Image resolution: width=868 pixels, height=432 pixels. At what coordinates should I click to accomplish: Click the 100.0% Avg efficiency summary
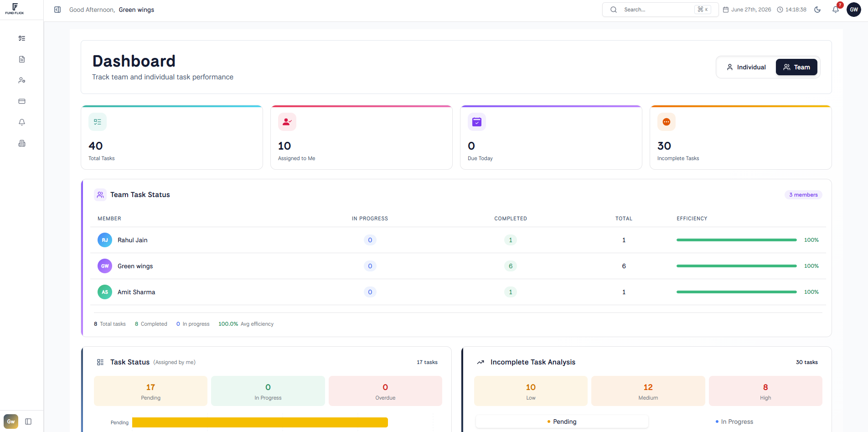(x=246, y=324)
